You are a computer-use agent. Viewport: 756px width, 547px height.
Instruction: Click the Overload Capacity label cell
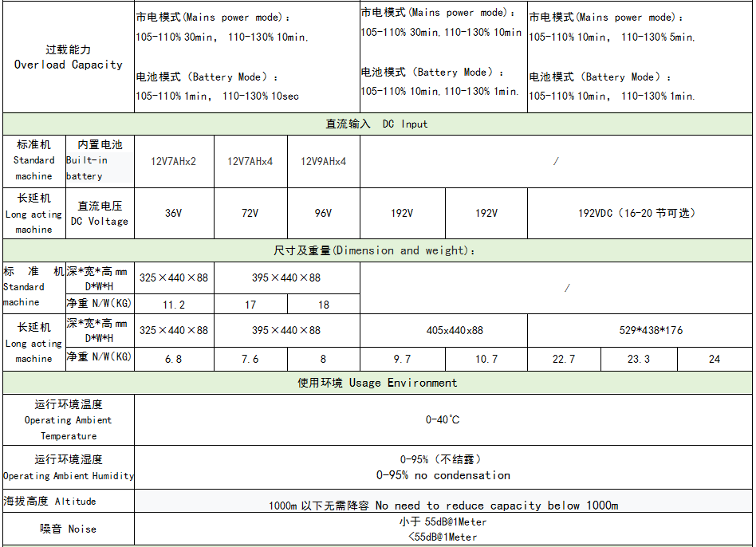(x=69, y=57)
